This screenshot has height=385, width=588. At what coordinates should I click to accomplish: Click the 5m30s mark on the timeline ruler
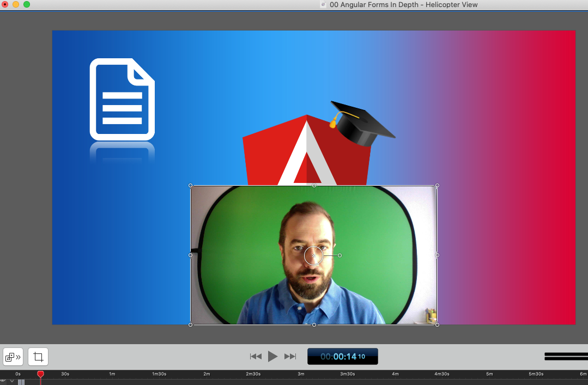pos(536,374)
